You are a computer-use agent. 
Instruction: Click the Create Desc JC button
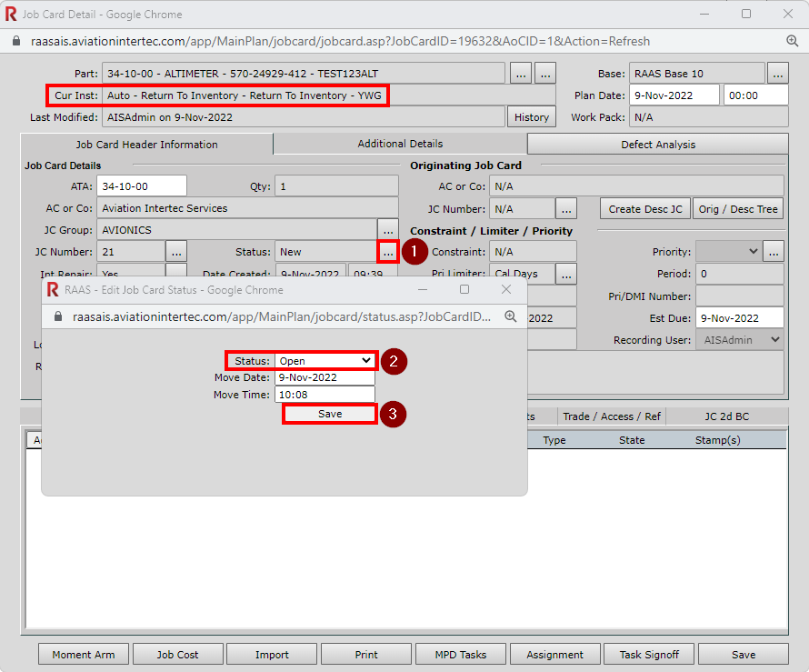[x=645, y=209]
